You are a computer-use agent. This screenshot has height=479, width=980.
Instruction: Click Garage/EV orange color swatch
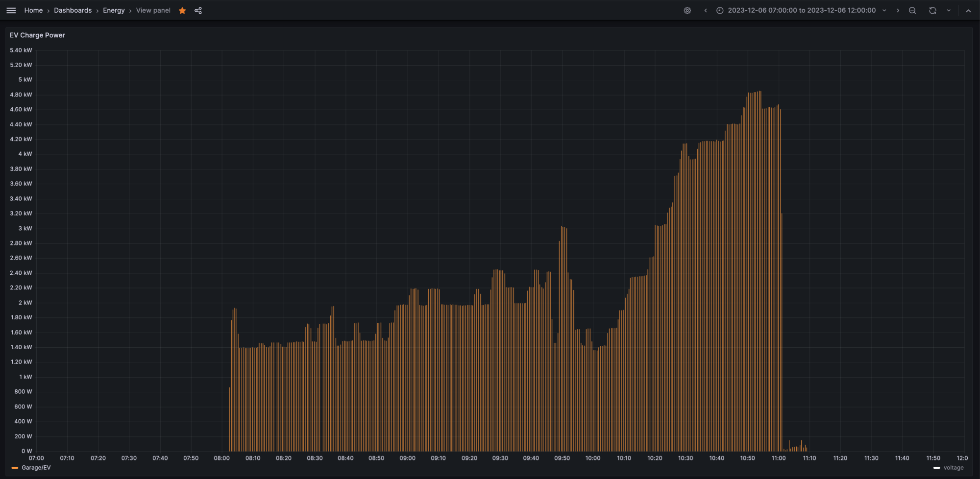pos(15,468)
